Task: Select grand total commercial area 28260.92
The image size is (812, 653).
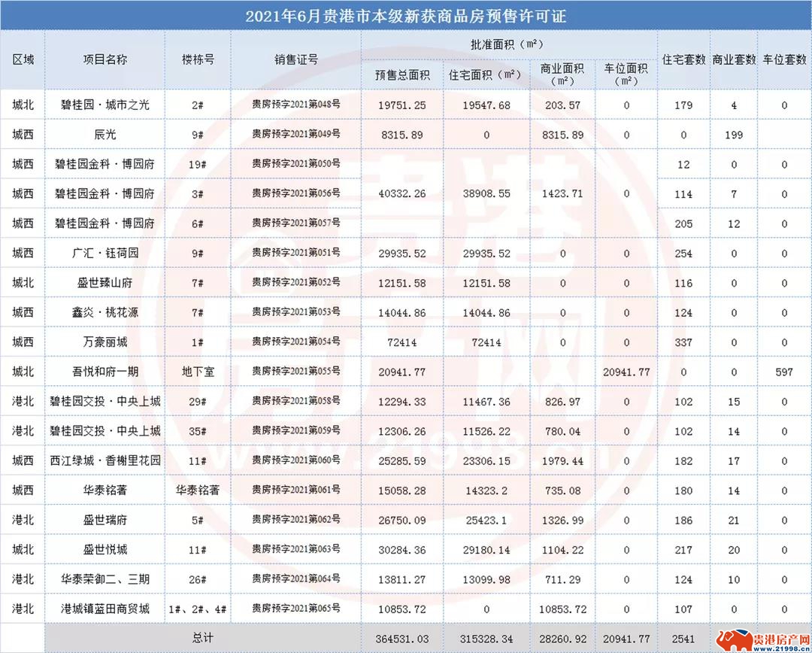Action: (x=562, y=639)
